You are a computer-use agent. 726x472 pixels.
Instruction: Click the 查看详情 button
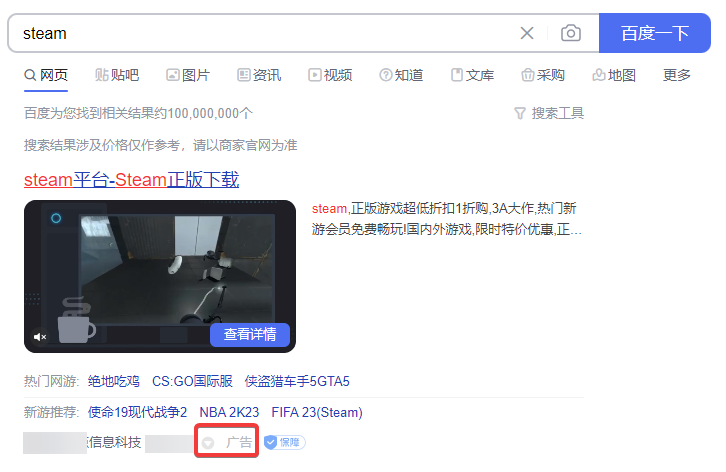pyautogui.click(x=250, y=334)
